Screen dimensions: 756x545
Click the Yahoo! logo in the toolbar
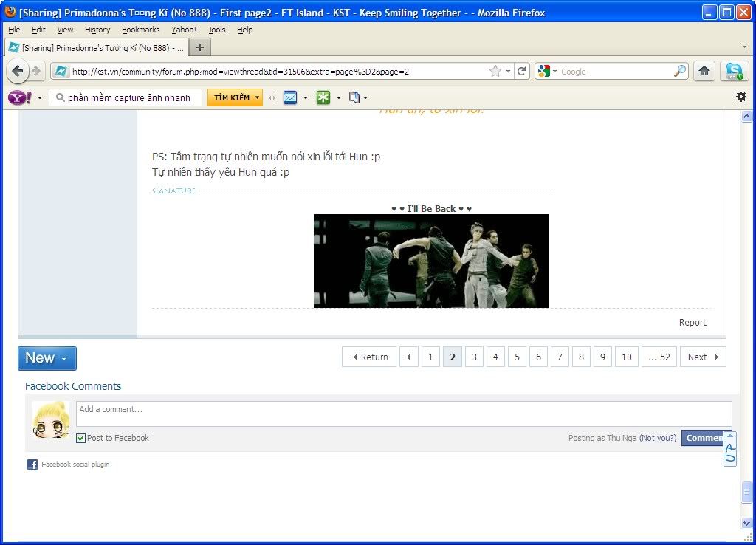tap(20, 98)
